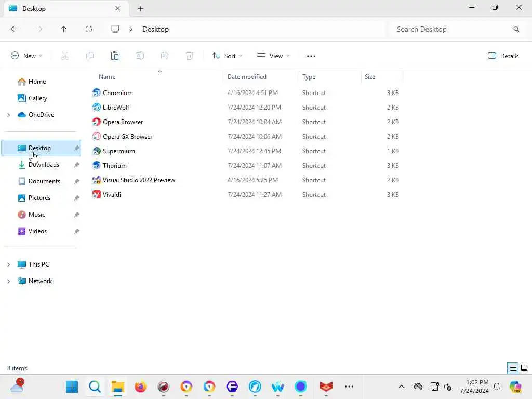Image resolution: width=532 pixels, height=399 pixels.
Task: Click the search magnifier icon
Action: click(x=516, y=29)
